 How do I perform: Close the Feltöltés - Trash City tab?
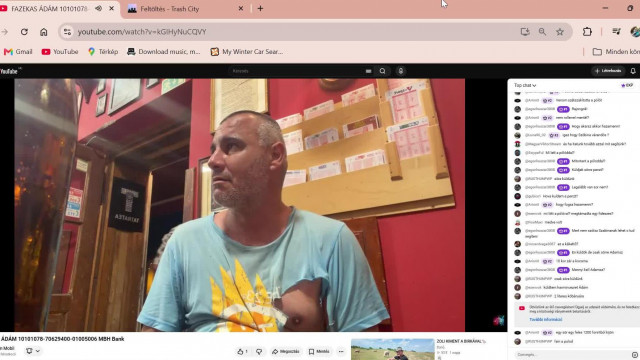[x=241, y=9]
